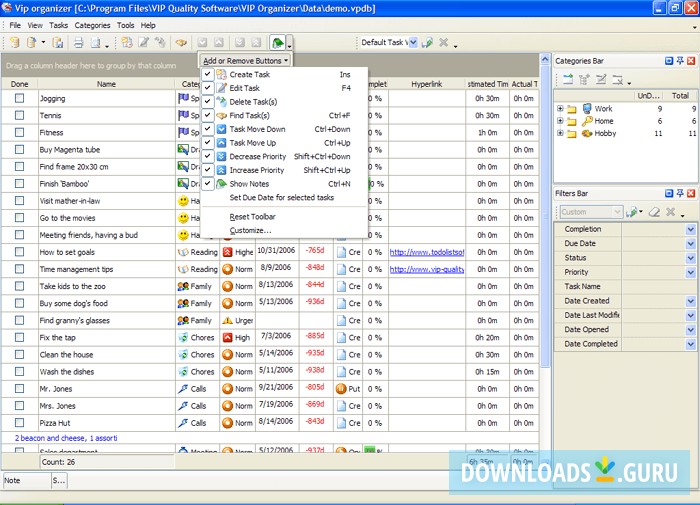Open the Priority filter dropdown

tap(691, 272)
